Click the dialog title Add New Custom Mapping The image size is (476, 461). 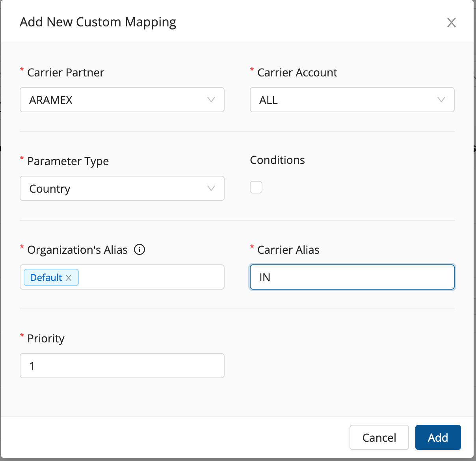point(98,22)
